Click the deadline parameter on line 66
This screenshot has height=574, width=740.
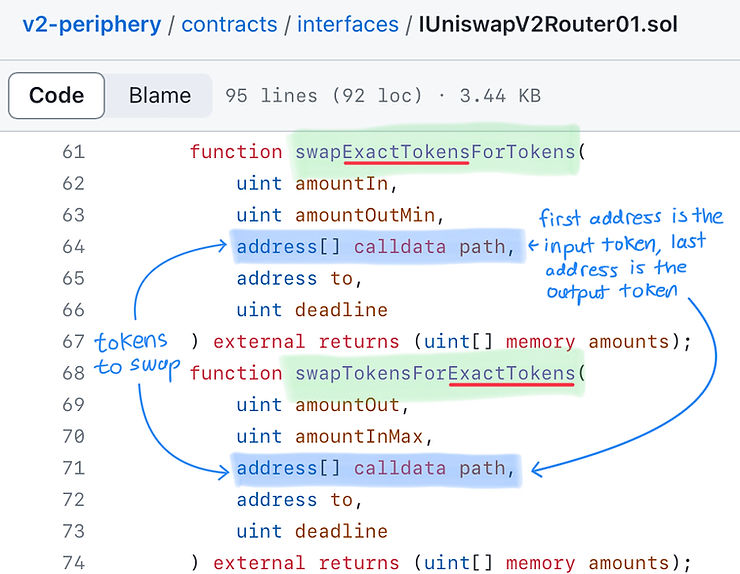point(341,310)
